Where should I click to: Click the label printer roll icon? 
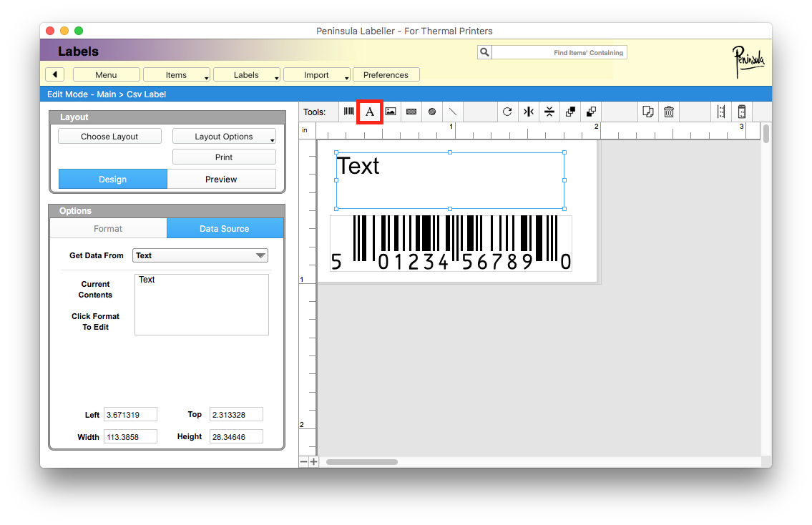pos(742,112)
